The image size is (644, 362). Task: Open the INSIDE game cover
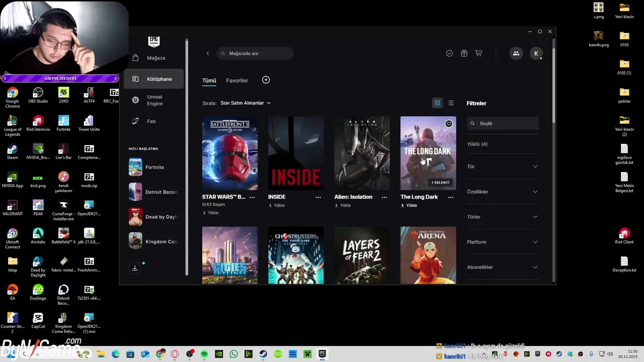point(296,153)
